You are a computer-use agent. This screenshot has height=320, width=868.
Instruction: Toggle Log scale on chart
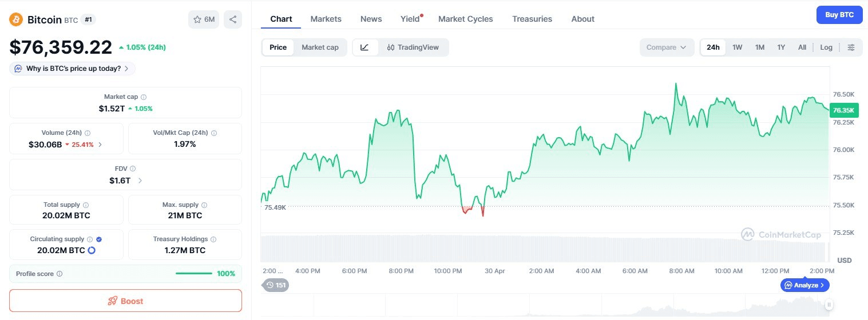click(826, 47)
